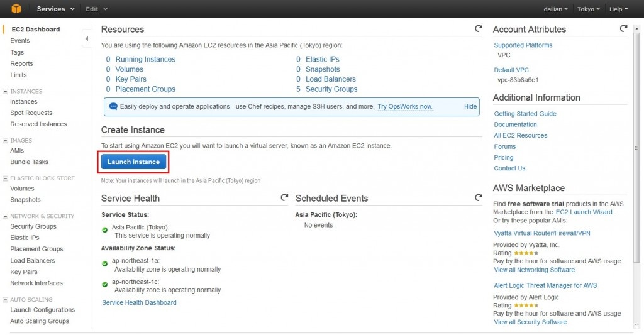Image resolution: width=644 pixels, height=335 pixels.
Task: Collapse the INSTANCES sidebar section
Action: 6,91
